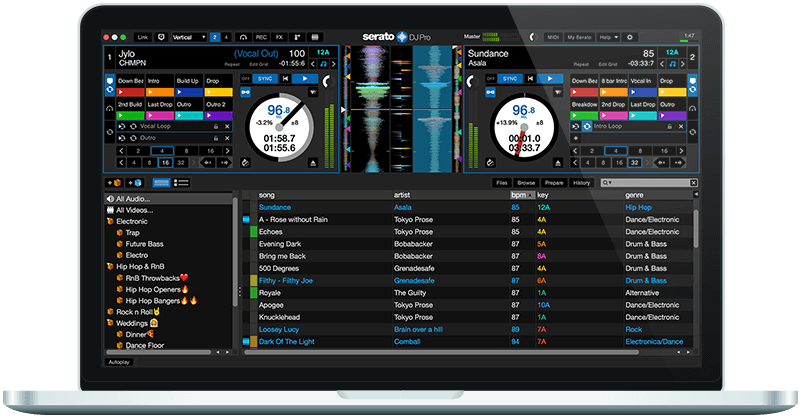This screenshot has height=417, width=800.
Task: Add a new crate with the orange crate icon
Action: pyautogui.click(x=113, y=183)
